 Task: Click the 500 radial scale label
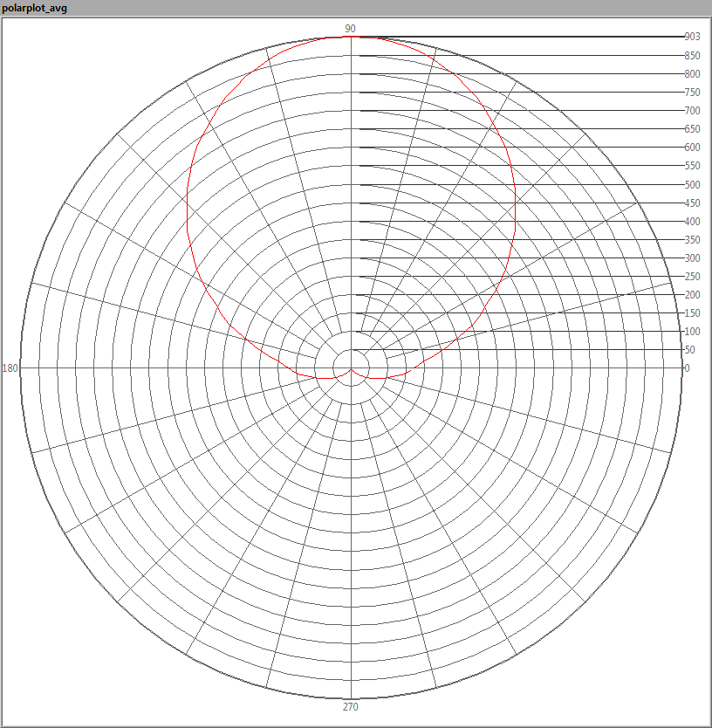coord(692,185)
